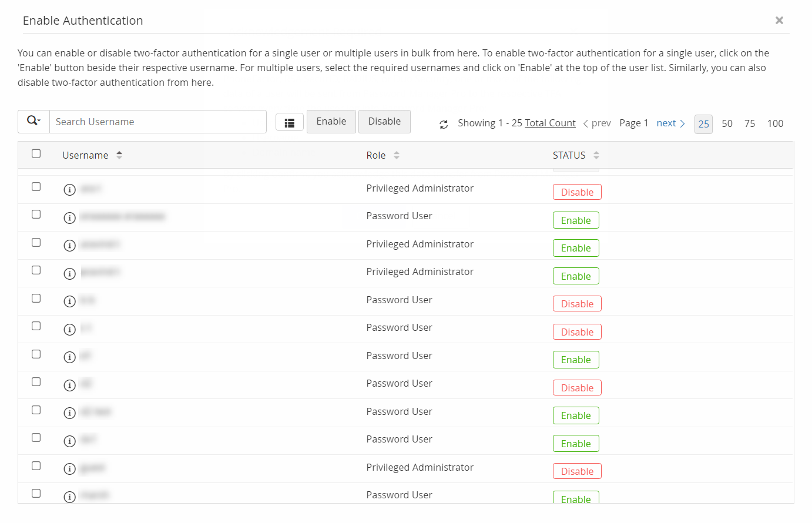Click the bulk Enable button
812x523 pixels.
pyautogui.click(x=331, y=121)
